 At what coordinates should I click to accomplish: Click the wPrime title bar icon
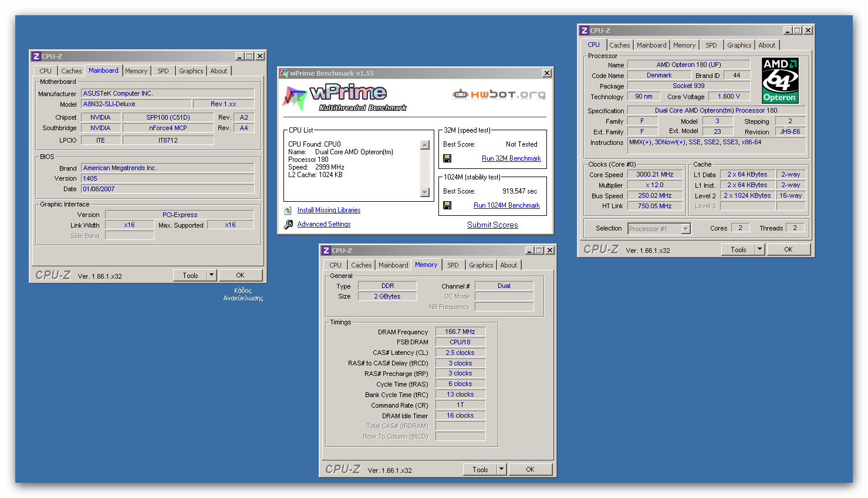click(x=285, y=73)
